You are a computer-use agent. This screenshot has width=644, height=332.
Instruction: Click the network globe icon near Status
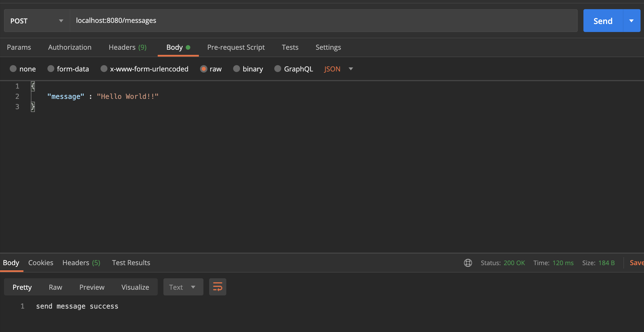[468, 263]
